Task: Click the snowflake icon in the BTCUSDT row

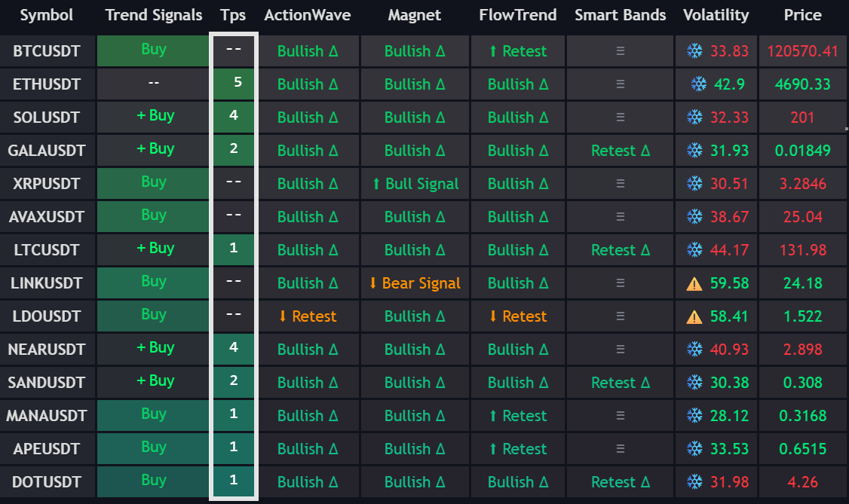Action: pyautogui.click(x=694, y=51)
